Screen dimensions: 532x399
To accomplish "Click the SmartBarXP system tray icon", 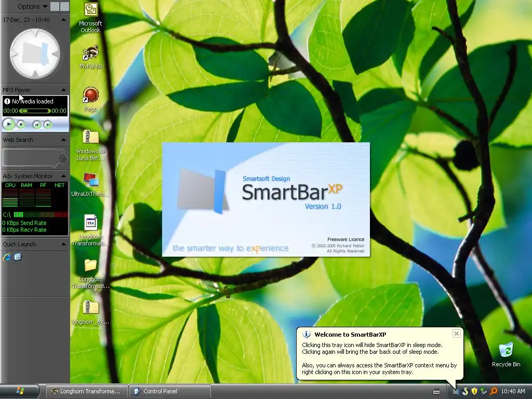I will coord(456,391).
